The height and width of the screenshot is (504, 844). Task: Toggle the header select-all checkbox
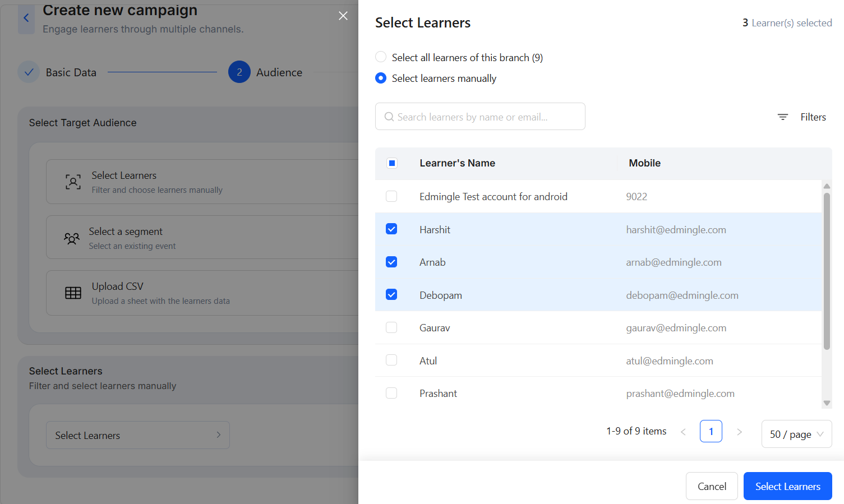pyautogui.click(x=392, y=163)
